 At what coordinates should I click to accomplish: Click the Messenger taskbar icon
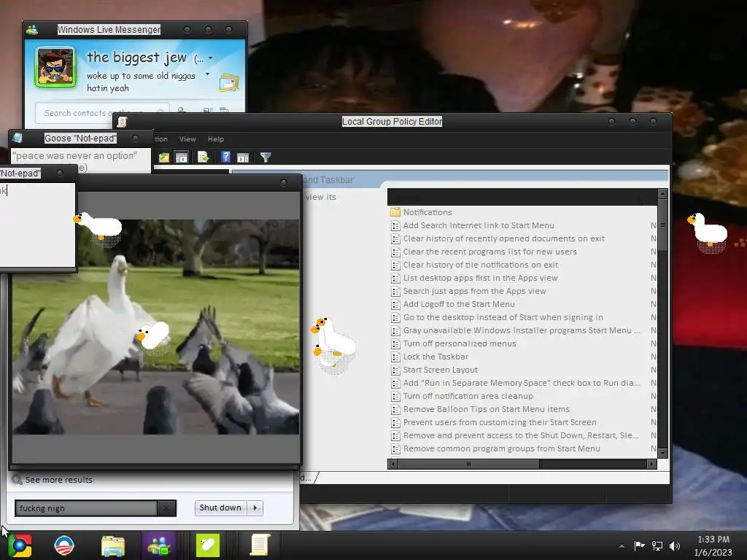tap(159, 545)
